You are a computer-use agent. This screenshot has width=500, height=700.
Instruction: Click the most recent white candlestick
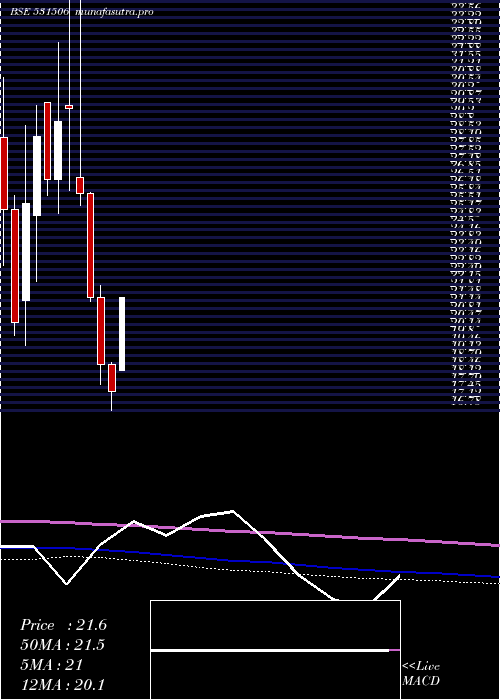point(122,333)
